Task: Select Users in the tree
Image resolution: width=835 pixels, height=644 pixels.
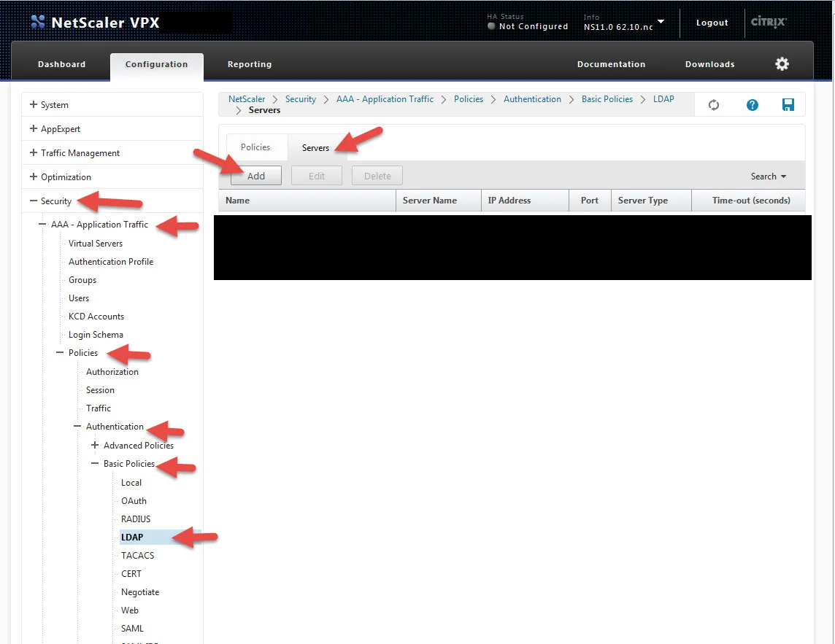Action: click(79, 298)
